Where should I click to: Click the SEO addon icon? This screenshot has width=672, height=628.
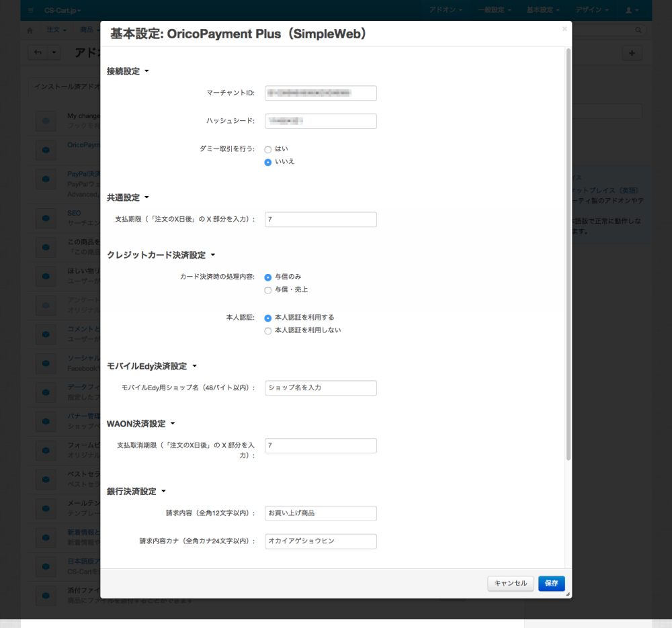click(x=46, y=218)
